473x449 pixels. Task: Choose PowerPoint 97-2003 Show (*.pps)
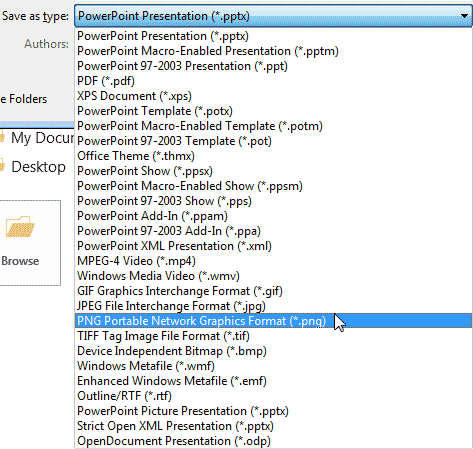click(x=273, y=201)
